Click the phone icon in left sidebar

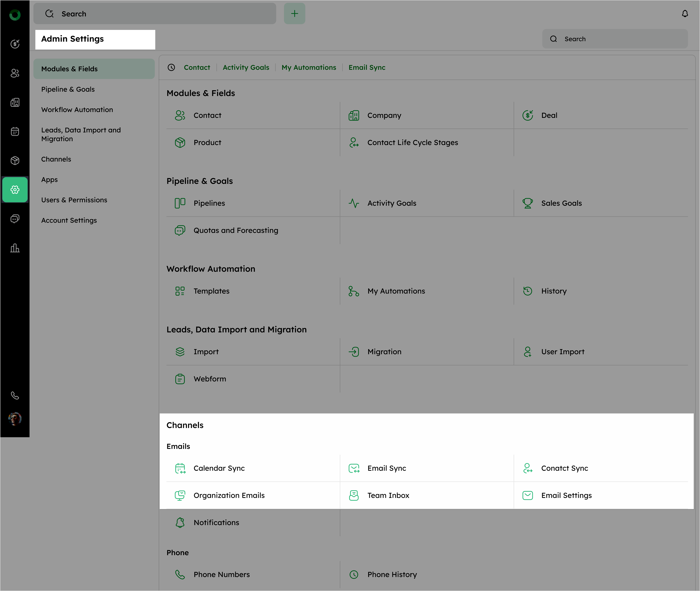pos(15,395)
